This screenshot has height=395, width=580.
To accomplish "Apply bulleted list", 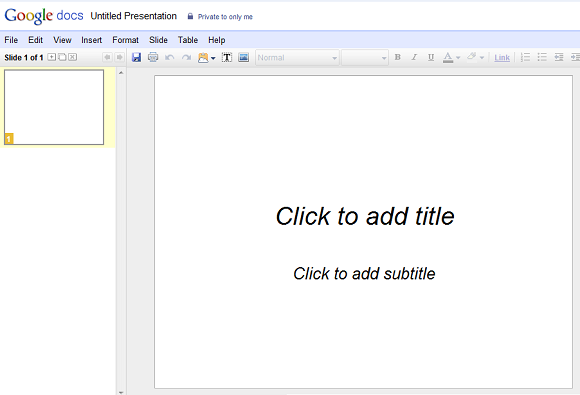I will click(x=542, y=57).
